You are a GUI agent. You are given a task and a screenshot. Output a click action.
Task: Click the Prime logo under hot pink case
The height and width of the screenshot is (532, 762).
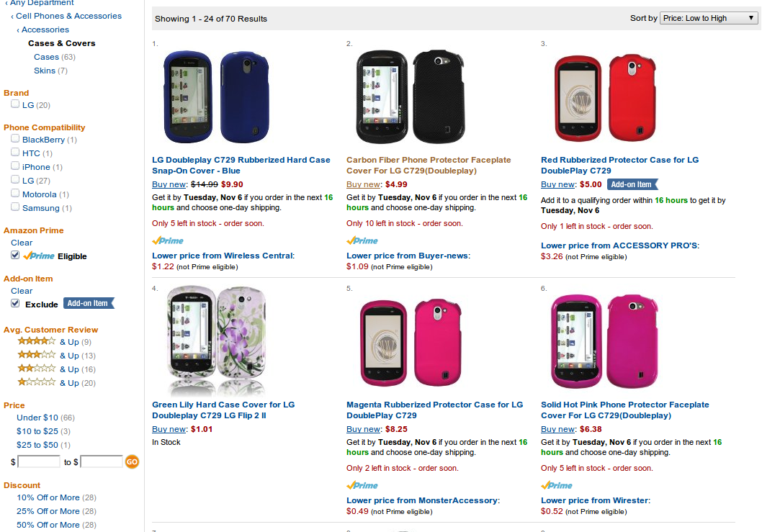click(557, 485)
